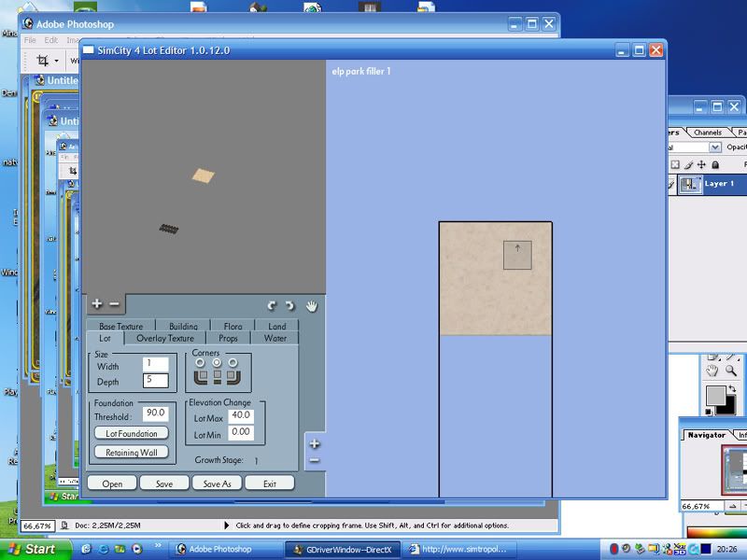Click the Retaining Wall button
747x560 pixels.
pyautogui.click(x=132, y=452)
